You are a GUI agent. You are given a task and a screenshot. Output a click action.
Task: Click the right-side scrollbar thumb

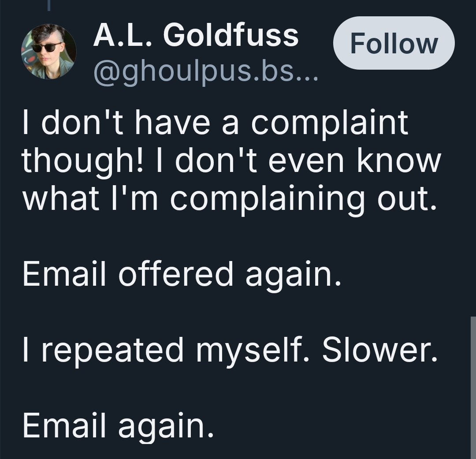[473, 388]
